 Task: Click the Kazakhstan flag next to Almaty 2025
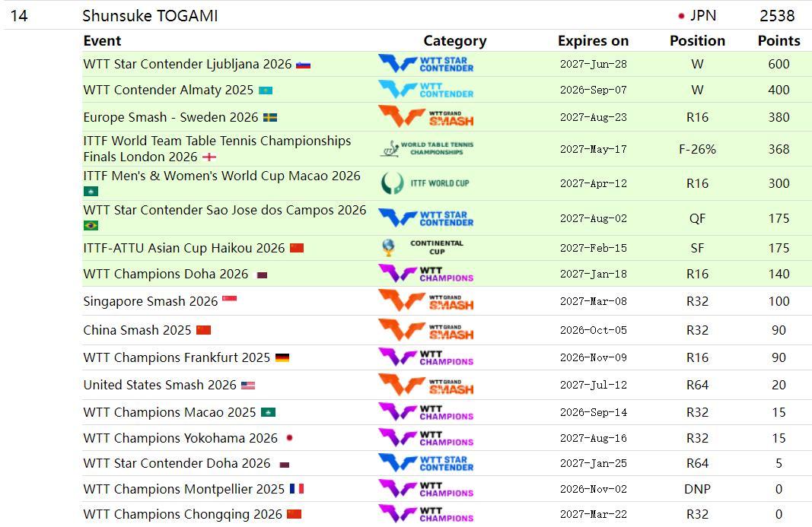(265, 90)
